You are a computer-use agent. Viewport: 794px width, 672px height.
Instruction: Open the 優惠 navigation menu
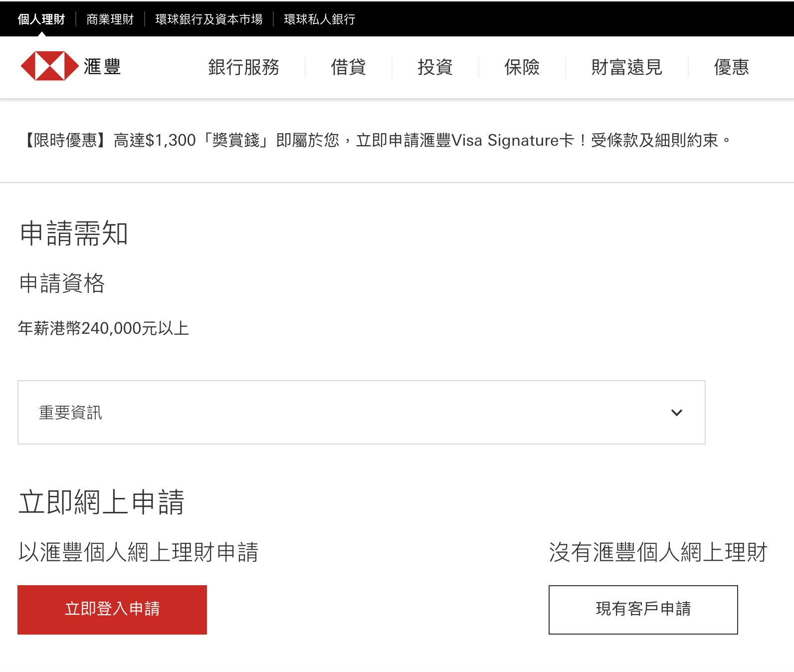pyautogui.click(x=731, y=67)
